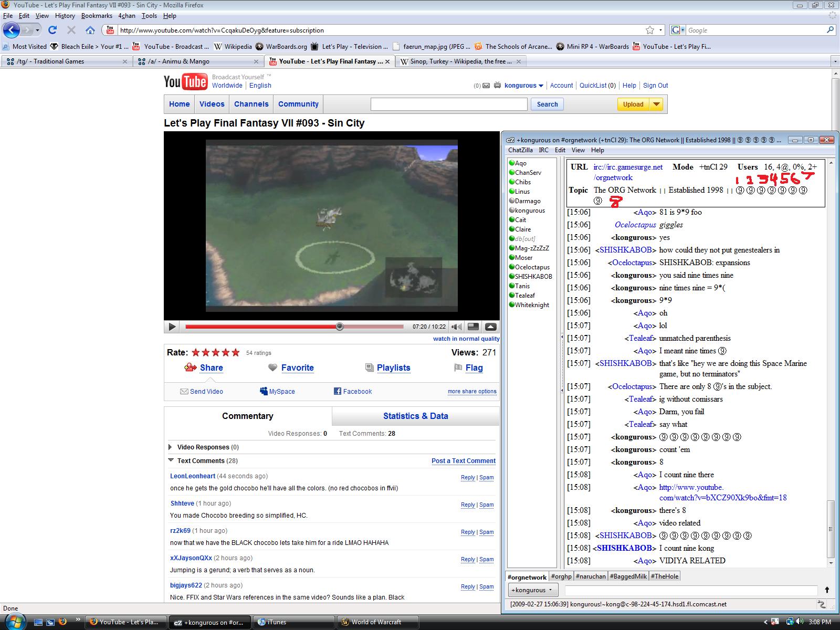Click the Google search magnifier icon
Screen dimensions: 840x630
(x=830, y=30)
